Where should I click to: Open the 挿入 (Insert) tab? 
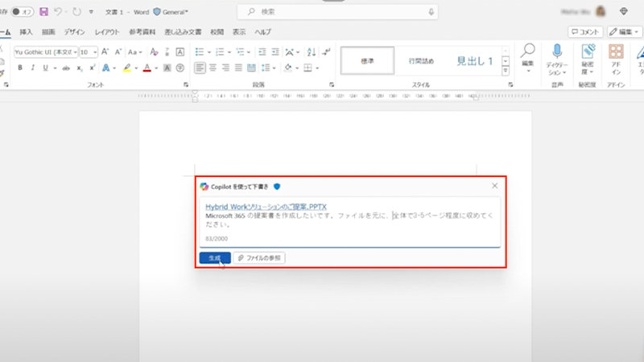coord(27,31)
